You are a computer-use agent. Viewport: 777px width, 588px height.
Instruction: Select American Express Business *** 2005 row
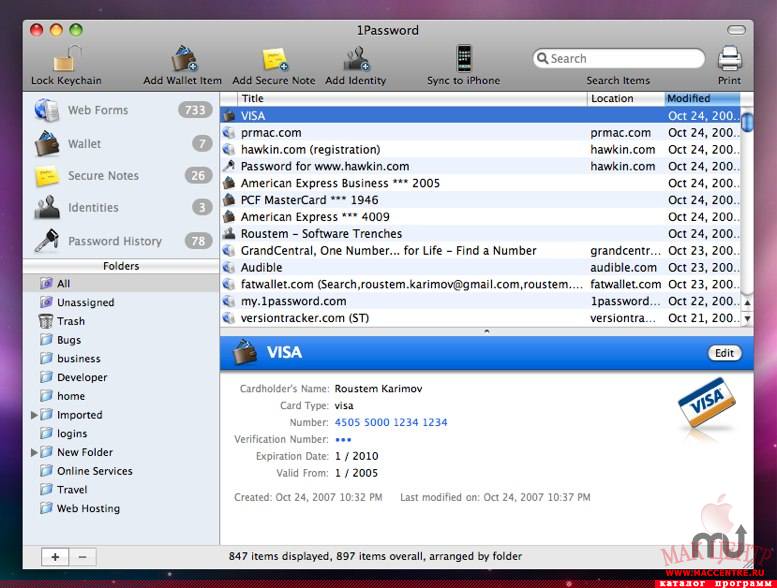tap(480, 183)
